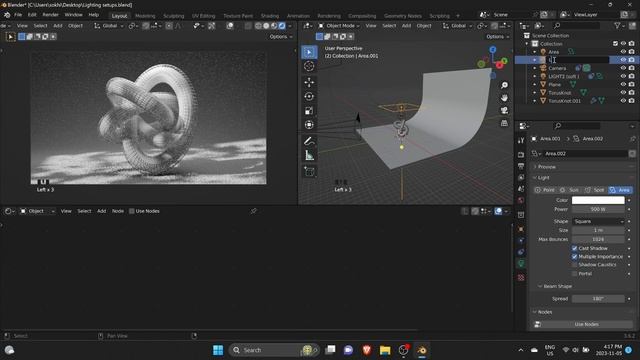The height and width of the screenshot is (360, 640).
Task: Click the light Color white swatch
Action: click(x=598, y=200)
